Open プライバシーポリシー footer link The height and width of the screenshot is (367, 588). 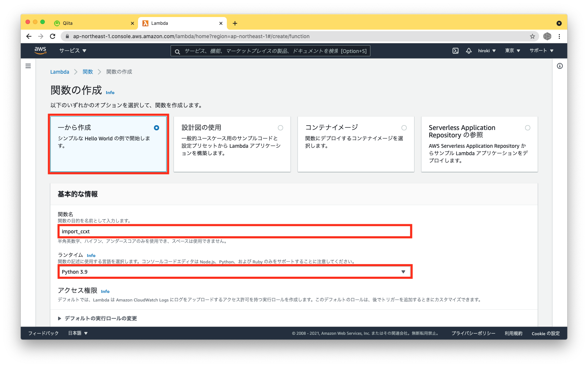coord(473,333)
